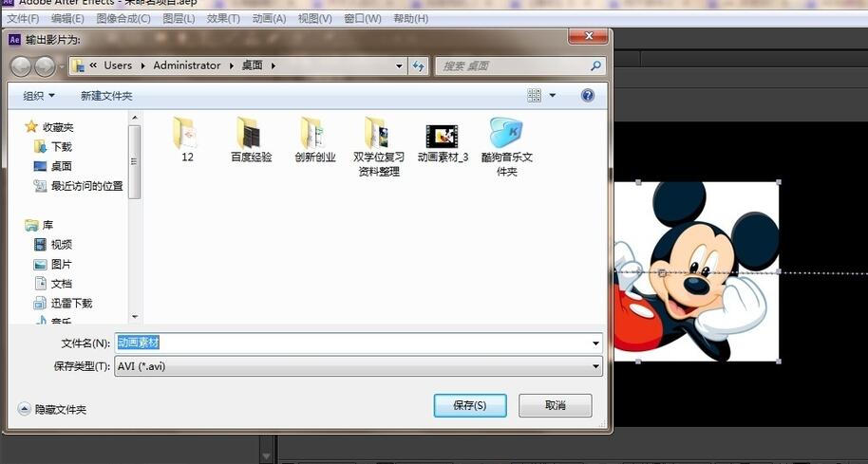Open the 动画(A) menu
Viewport: 868px width, 464px height.
click(x=269, y=18)
